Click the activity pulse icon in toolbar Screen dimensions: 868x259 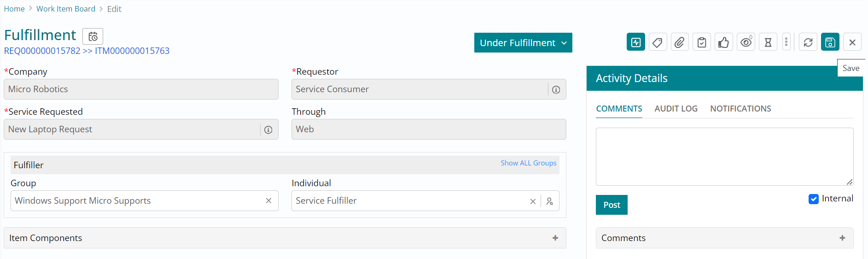tap(635, 42)
